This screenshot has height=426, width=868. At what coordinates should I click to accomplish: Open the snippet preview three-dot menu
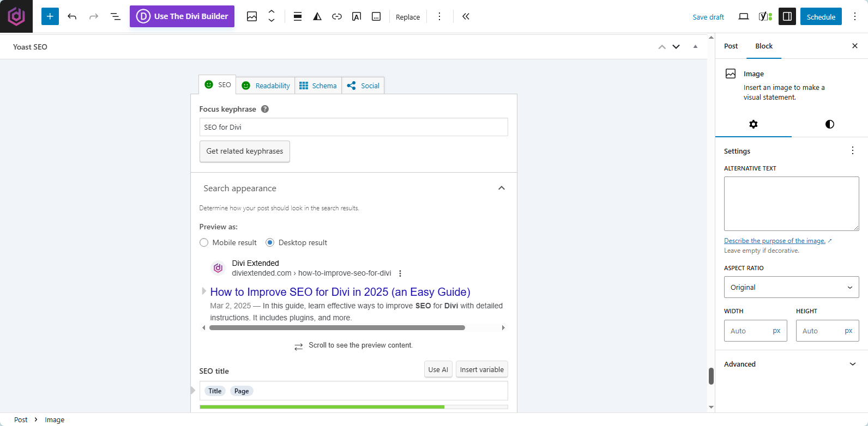pyautogui.click(x=400, y=273)
